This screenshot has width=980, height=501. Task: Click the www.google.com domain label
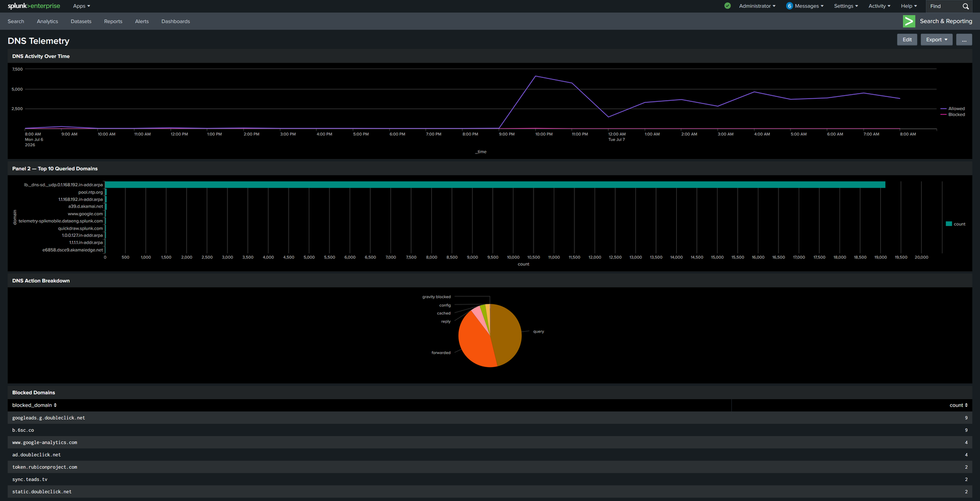85,214
